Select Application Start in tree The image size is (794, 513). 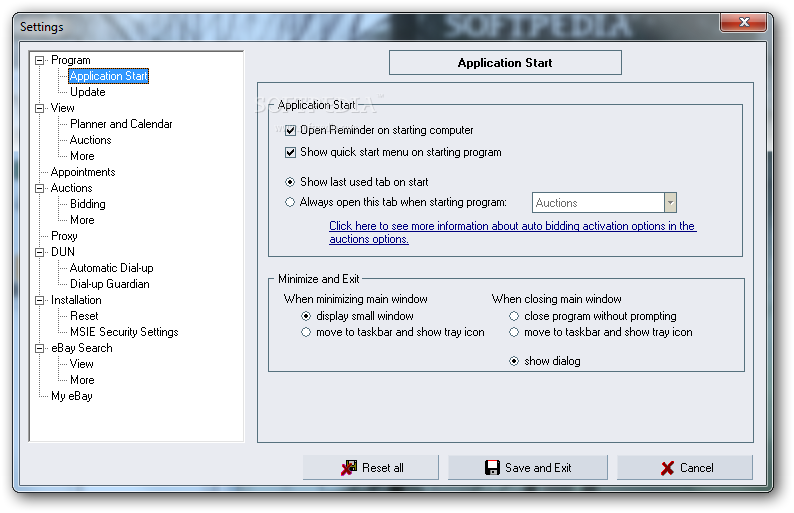click(x=108, y=76)
